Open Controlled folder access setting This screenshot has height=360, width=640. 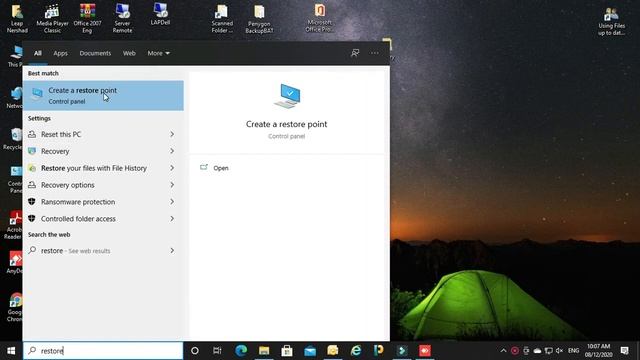point(78,219)
